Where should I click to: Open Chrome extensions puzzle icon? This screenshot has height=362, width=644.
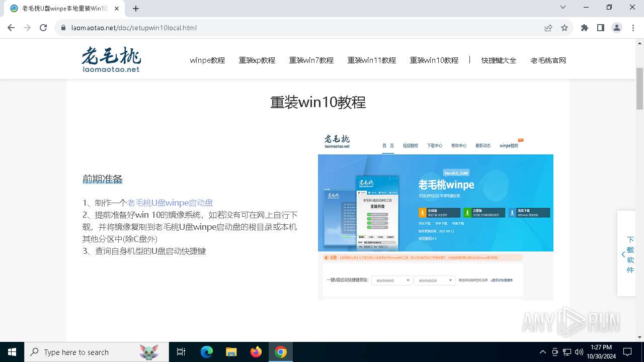(585, 28)
